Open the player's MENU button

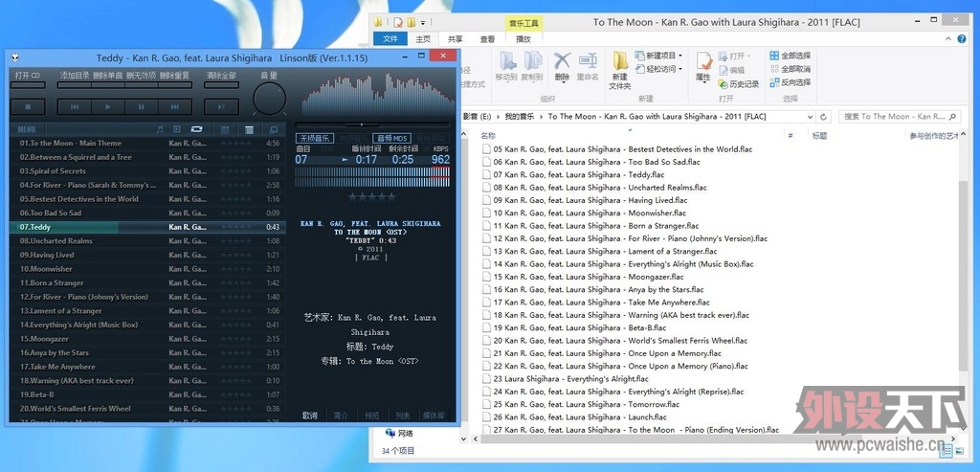pos(26,129)
